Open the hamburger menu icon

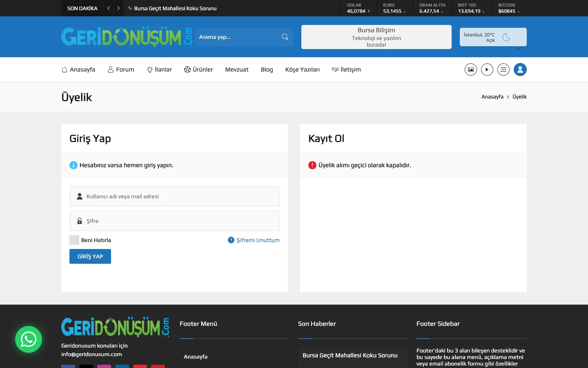point(503,70)
